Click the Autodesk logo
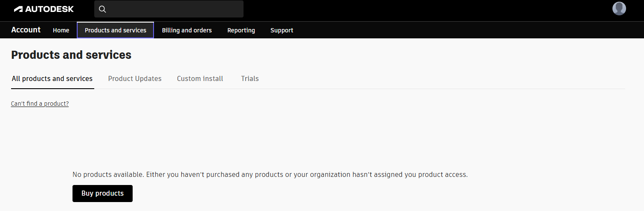 coord(44,9)
